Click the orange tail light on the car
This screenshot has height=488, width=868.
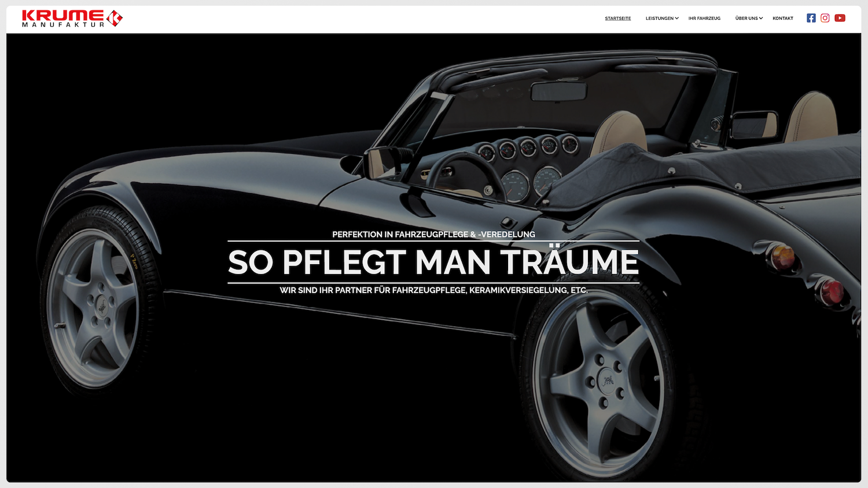click(781, 254)
